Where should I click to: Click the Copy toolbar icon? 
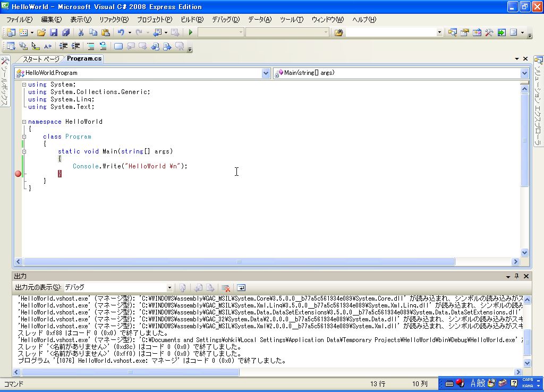pos(93,32)
